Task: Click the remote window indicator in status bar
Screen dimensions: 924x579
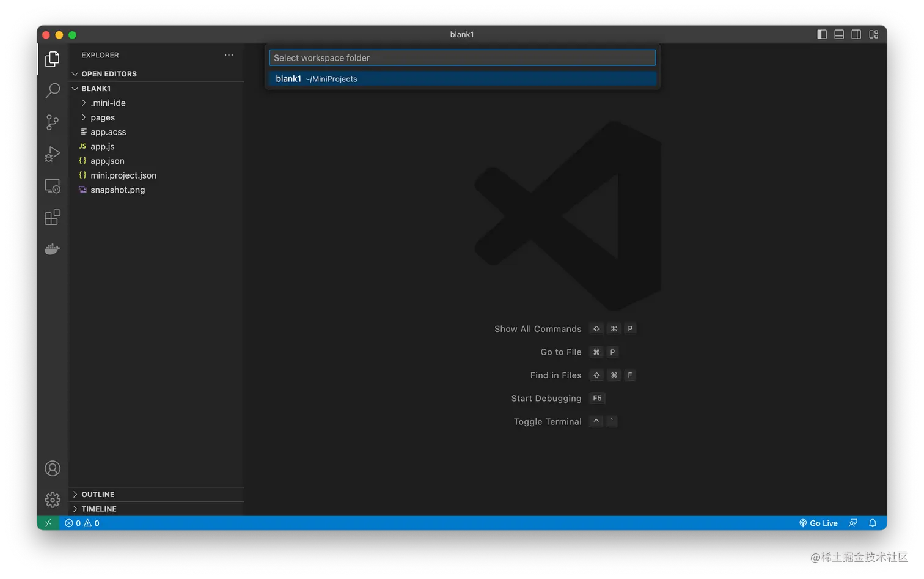Action: 48,523
